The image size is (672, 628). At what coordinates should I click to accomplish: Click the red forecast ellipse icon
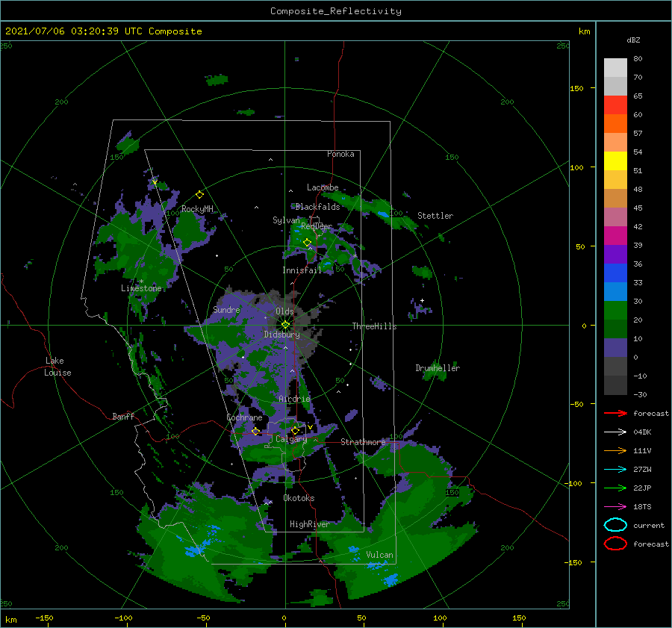click(x=615, y=544)
